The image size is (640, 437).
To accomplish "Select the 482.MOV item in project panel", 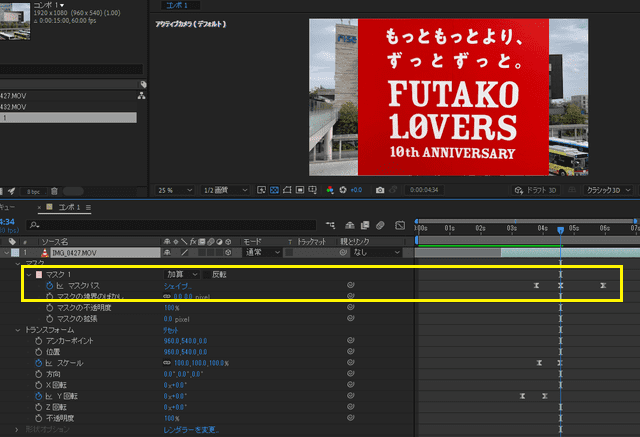I will point(13,107).
